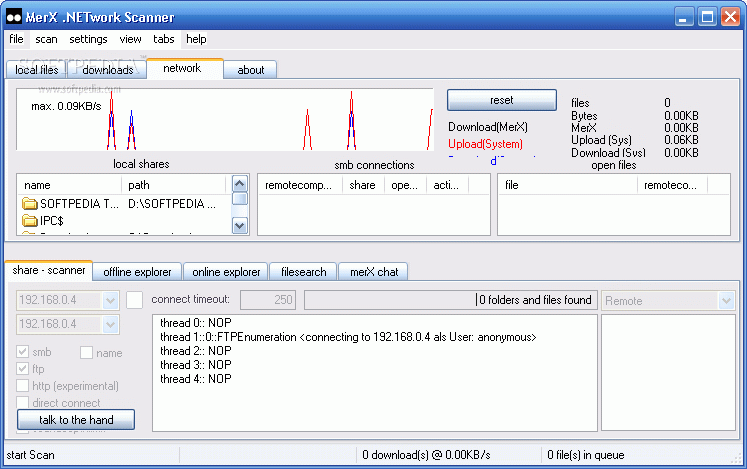Click the 0 folders and files found progress bar

pos(451,300)
